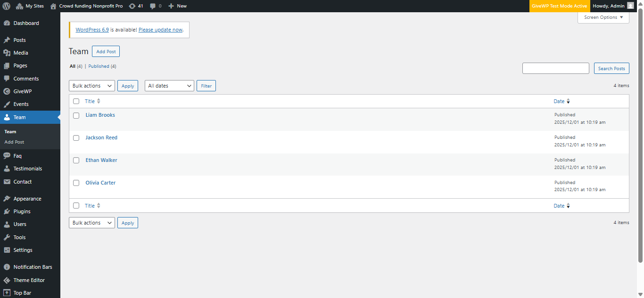This screenshot has height=298, width=644.
Task: Select the Olivia Carter row checkbox
Action: click(x=76, y=183)
